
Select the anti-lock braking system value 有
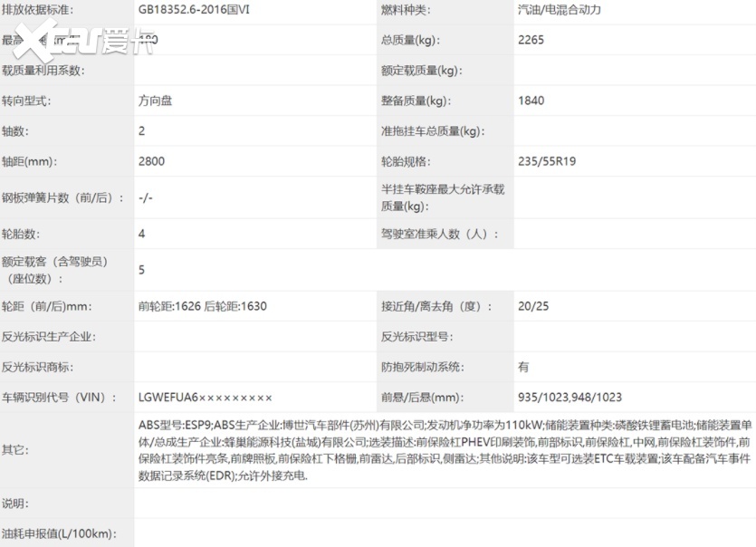coord(523,367)
